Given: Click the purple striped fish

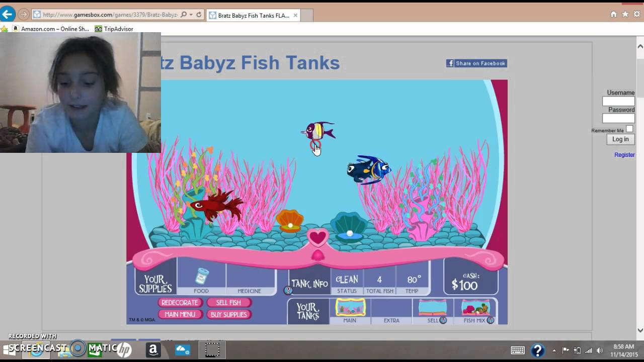Looking at the screenshot, I should pyautogui.click(x=318, y=131).
